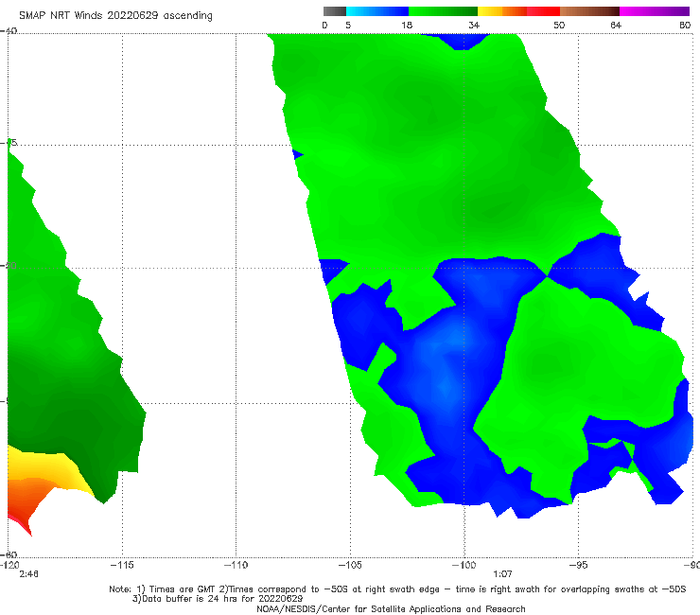The width and height of the screenshot is (700, 615).
Task: Click the yellow high-wind area in the left swath
Action: click(x=49, y=466)
